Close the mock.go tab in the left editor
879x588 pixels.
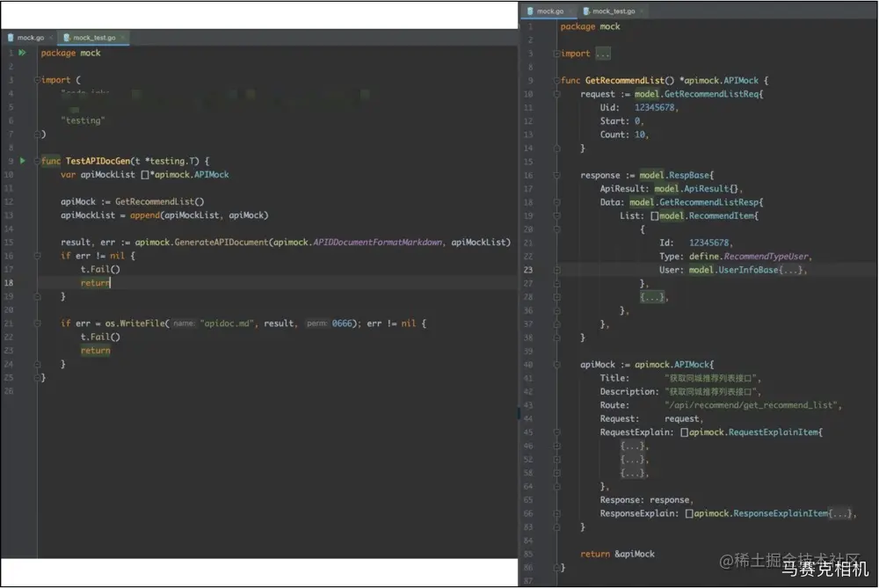[x=50, y=38]
